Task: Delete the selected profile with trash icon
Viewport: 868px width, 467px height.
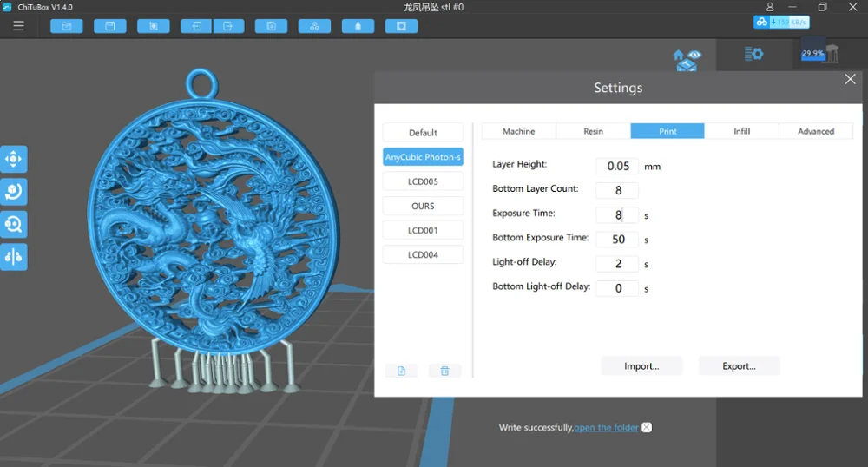Action: click(x=444, y=371)
